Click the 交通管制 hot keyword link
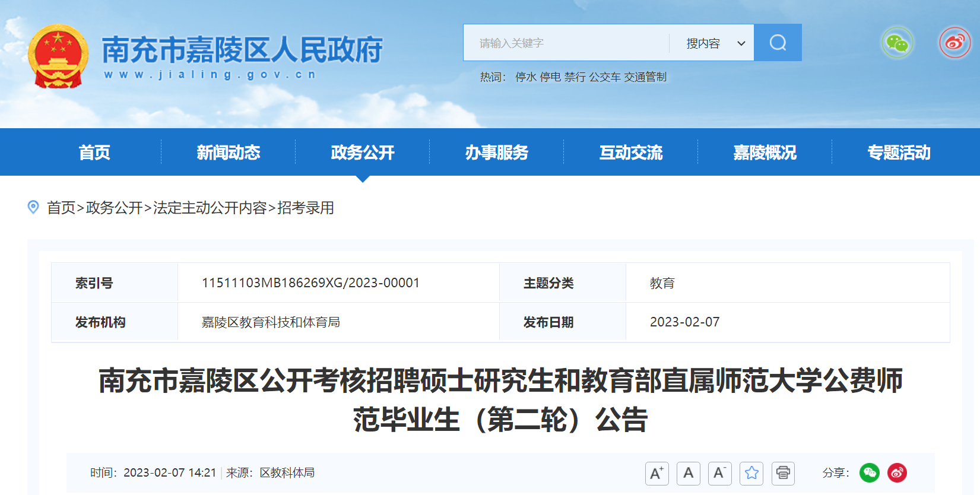 tap(645, 77)
